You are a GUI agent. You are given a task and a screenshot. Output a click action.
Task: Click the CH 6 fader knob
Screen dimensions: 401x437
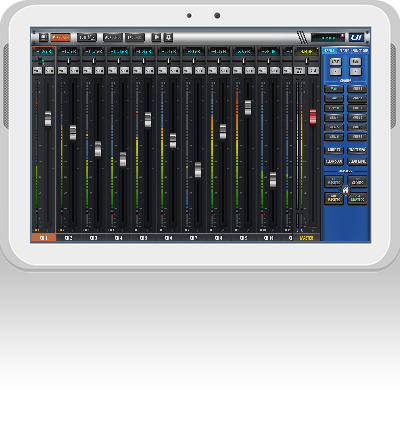173,141
